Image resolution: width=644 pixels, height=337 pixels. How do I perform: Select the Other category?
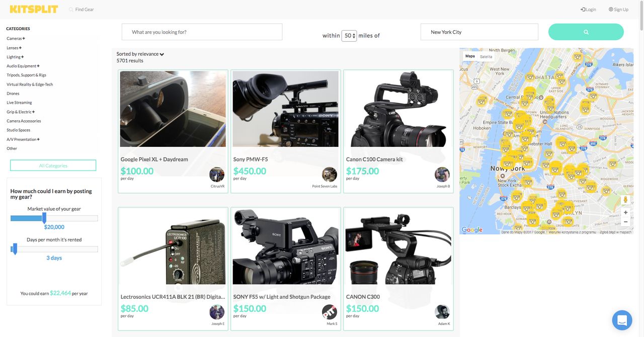point(12,148)
